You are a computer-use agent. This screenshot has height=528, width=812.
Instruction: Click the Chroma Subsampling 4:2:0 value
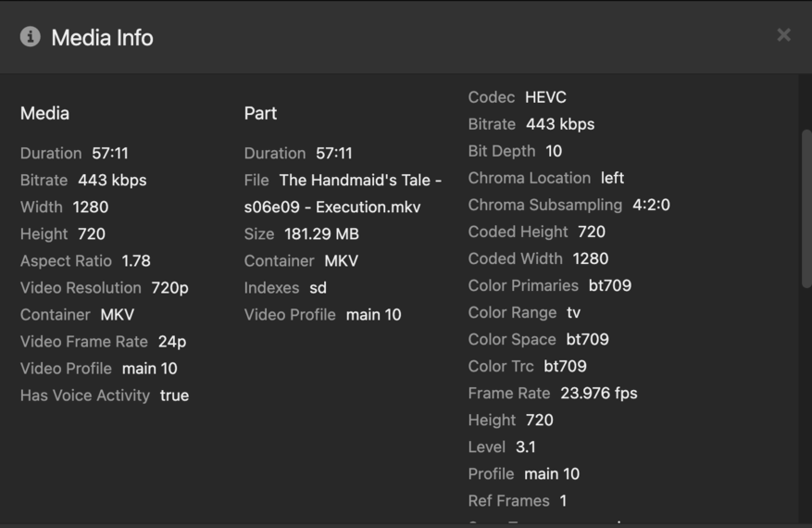[651, 205]
